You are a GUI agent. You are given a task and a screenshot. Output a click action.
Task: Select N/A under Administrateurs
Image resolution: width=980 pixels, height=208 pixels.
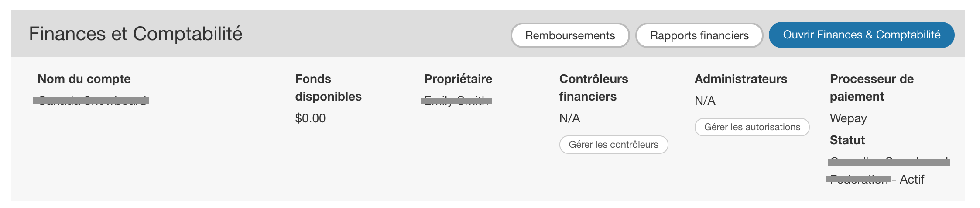(705, 101)
